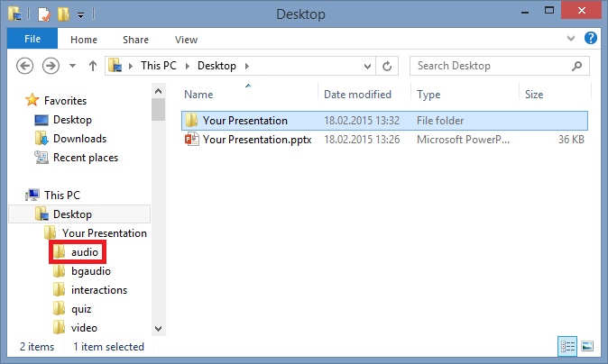Viewport: 608px width, 364px height.
Task: Click the Forward navigation arrow
Action: 51,66
